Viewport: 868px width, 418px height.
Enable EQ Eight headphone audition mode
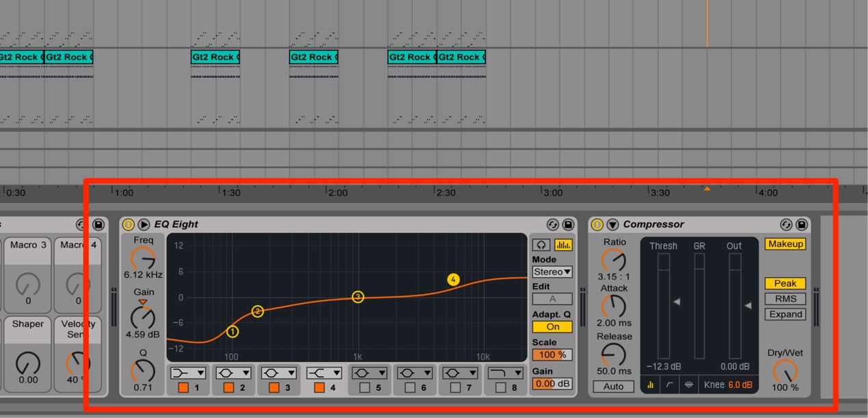coord(541,245)
